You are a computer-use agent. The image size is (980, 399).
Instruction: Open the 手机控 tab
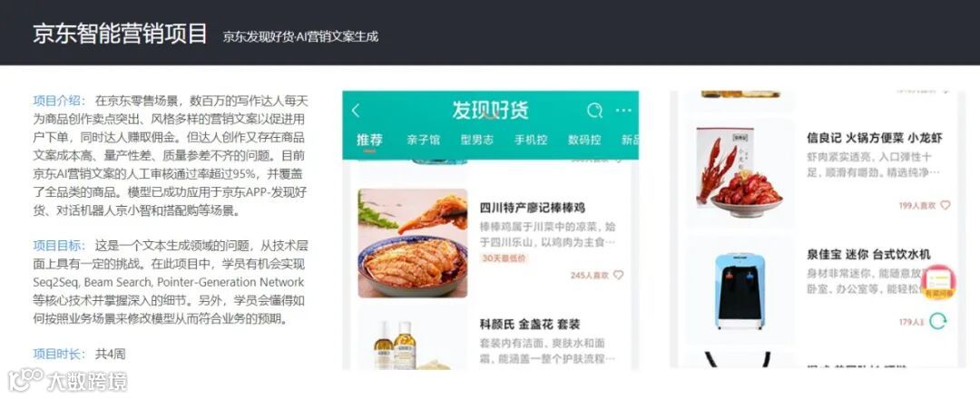coord(531,140)
